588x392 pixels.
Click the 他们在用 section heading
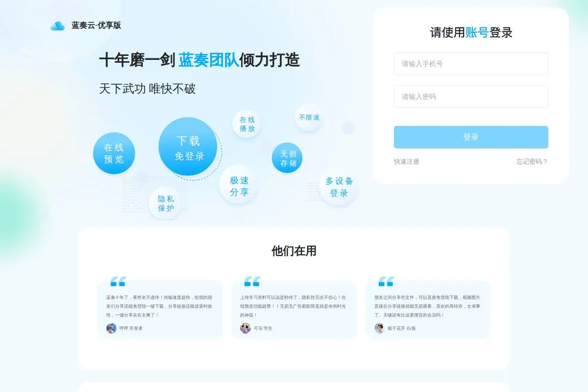[x=294, y=251]
